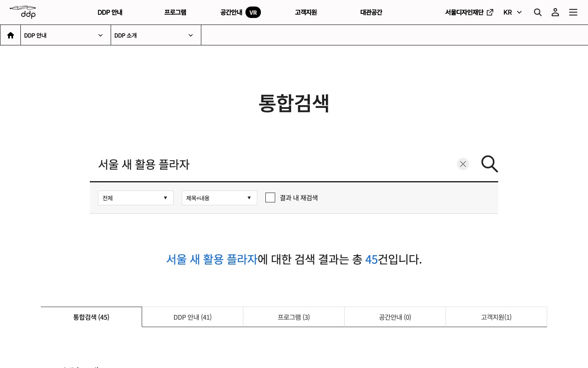The width and height of the screenshot is (588, 368).
Task: Open the header search magnifier icon
Action: pos(538,12)
